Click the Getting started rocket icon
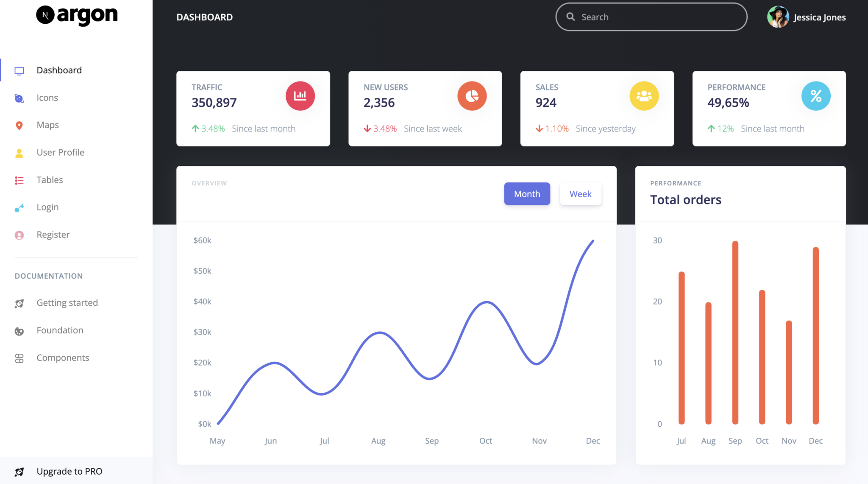This screenshot has width=868, height=484. point(19,303)
